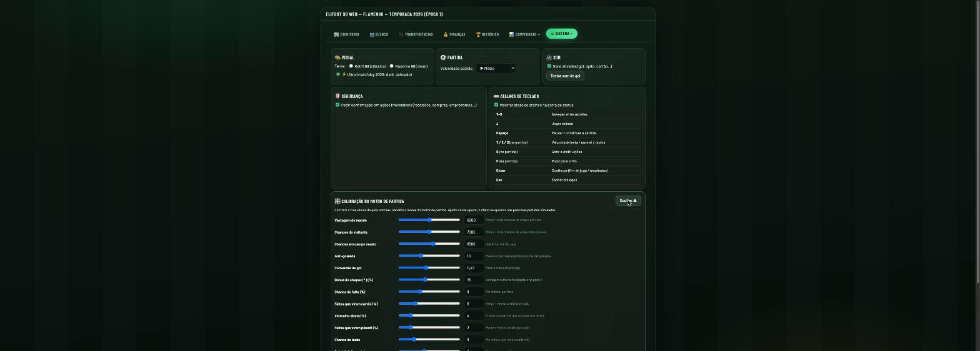
Task: Click the 'Enter' shortcut key label
Action: point(501,171)
